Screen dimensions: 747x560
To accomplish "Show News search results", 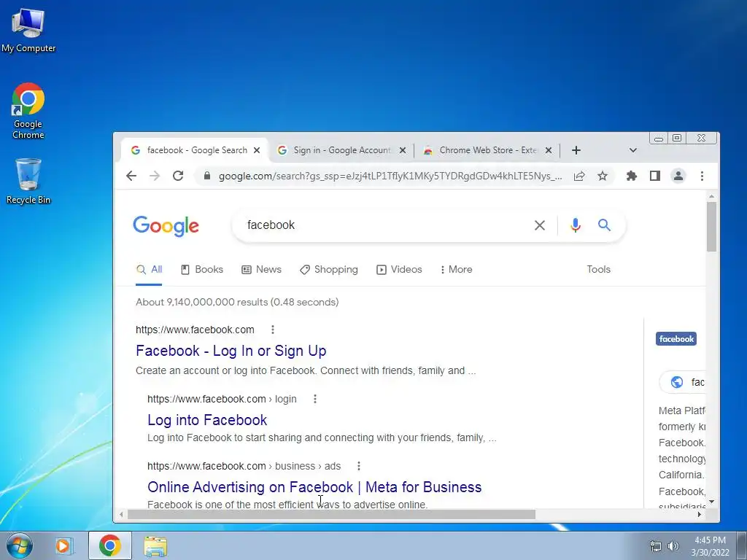I will [262, 270].
